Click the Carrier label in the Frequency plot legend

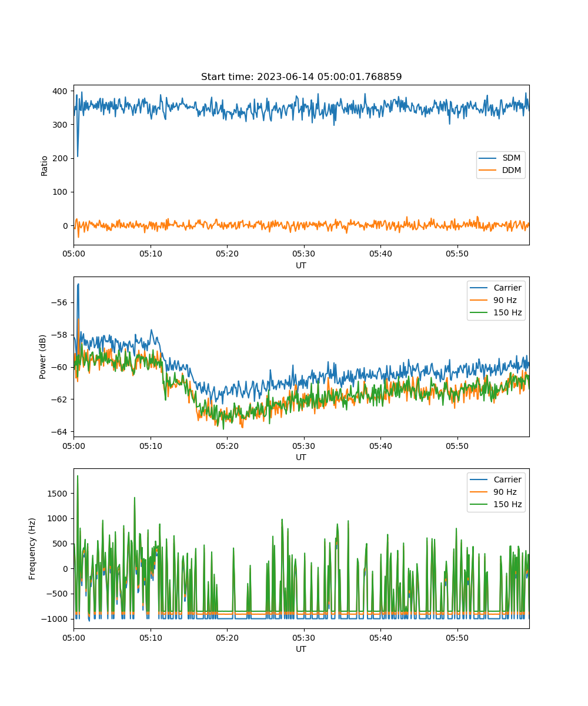pyautogui.click(x=507, y=479)
